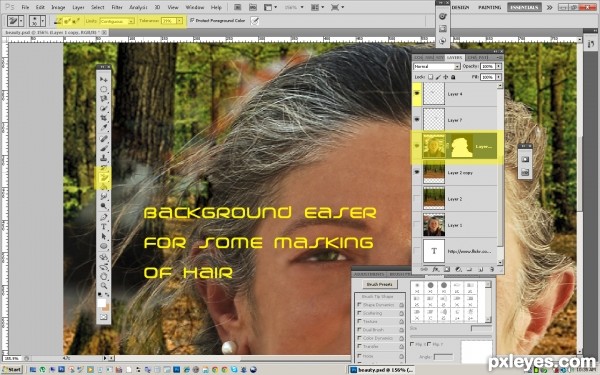This screenshot has height=375, width=600.
Task: Click the Add layer style fx icon
Action: coord(435,269)
